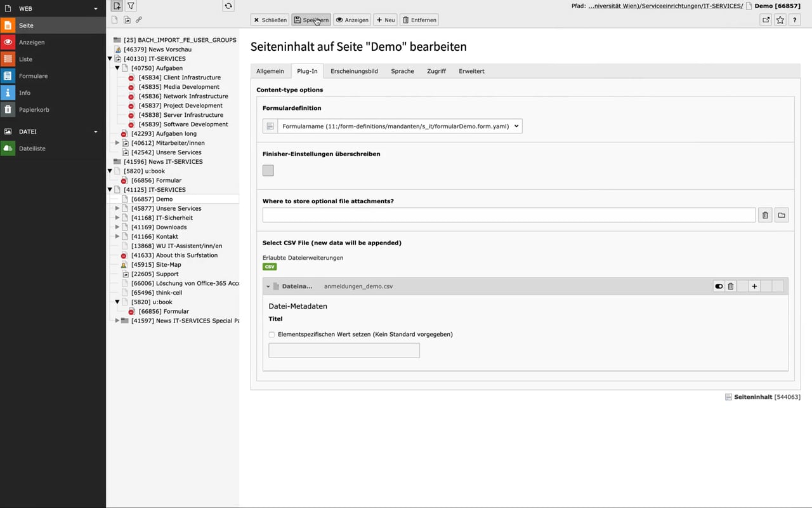The height and width of the screenshot is (508, 812).
Task: Open the Papierkorb module
Action: pos(34,110)
